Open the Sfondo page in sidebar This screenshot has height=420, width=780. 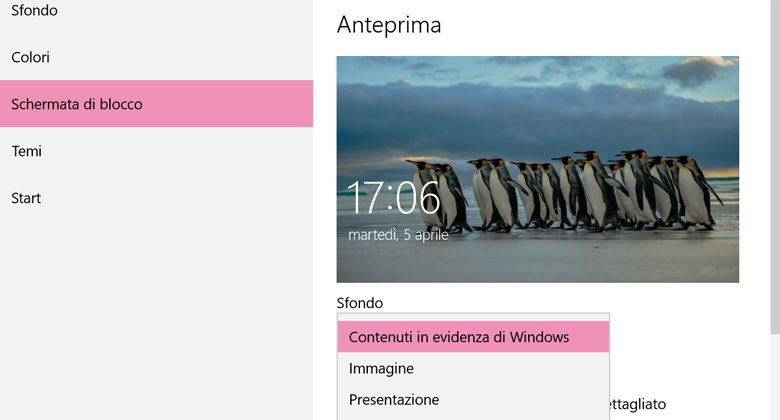point(34,10)
